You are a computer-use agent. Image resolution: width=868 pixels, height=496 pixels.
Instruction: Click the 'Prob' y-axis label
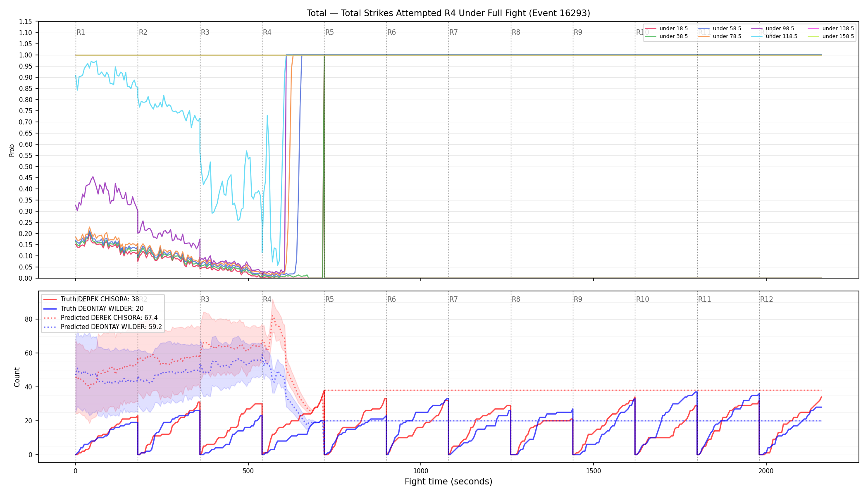(x=12, y=150)
